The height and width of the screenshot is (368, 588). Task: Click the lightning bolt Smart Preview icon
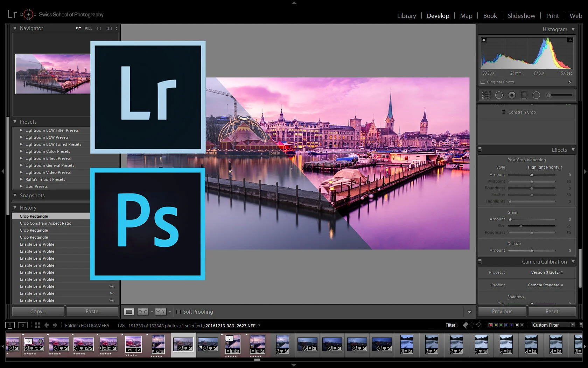[570, 82]
